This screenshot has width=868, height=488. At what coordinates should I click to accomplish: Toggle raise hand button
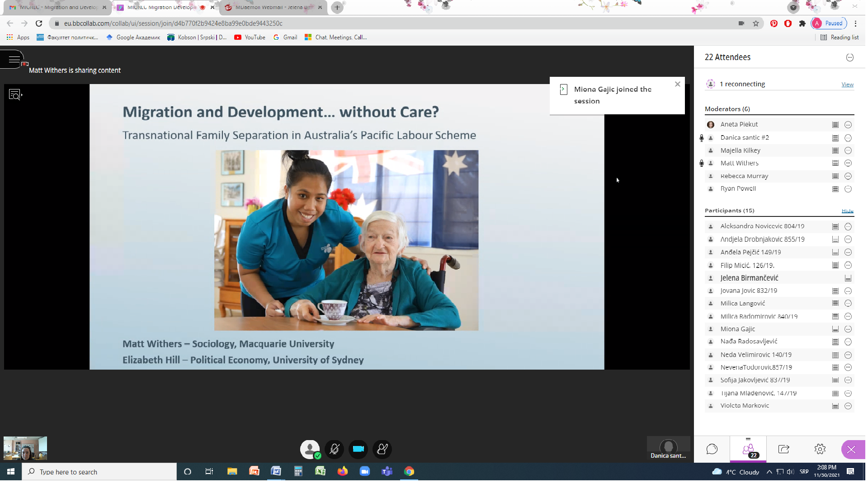[382, 449]
